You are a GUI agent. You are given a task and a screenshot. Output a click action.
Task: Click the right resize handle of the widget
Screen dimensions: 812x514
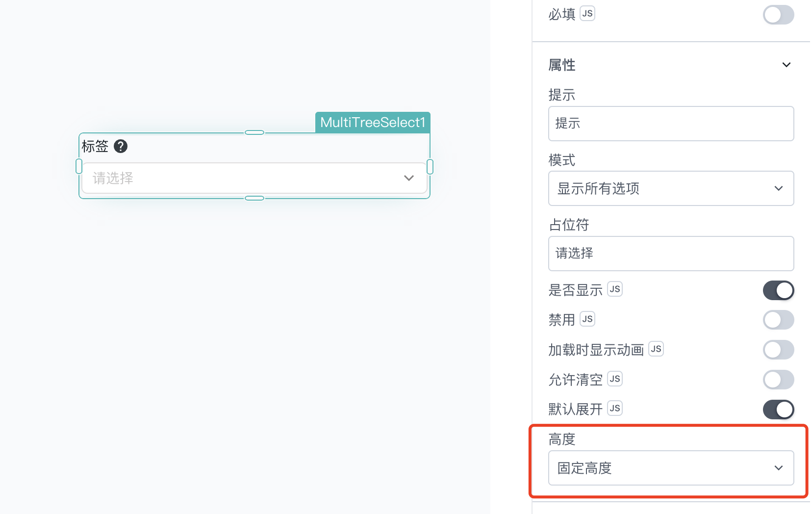430,167
